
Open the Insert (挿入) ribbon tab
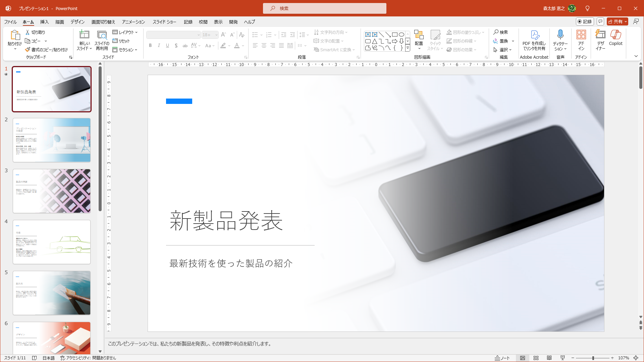click(44, 22)
